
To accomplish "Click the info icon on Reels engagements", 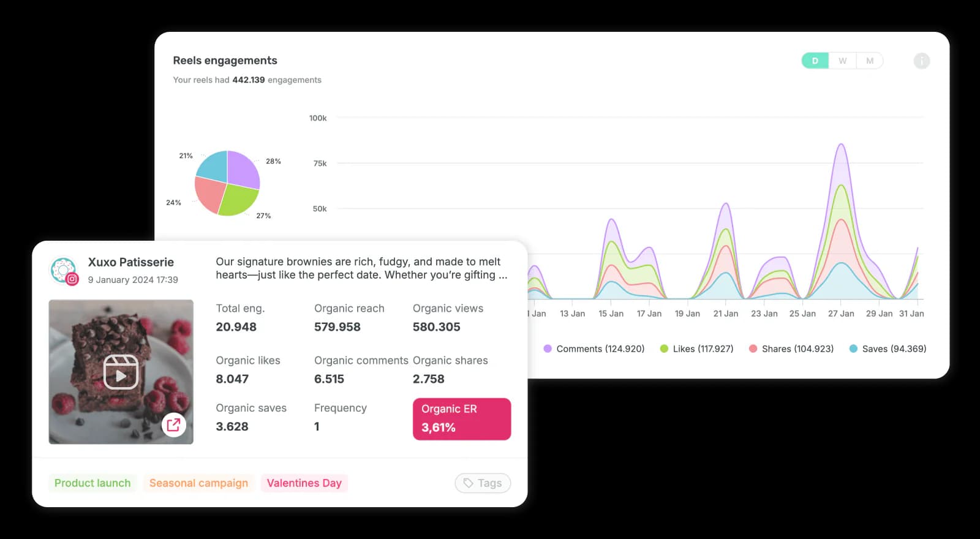I will tap(921, 61).
